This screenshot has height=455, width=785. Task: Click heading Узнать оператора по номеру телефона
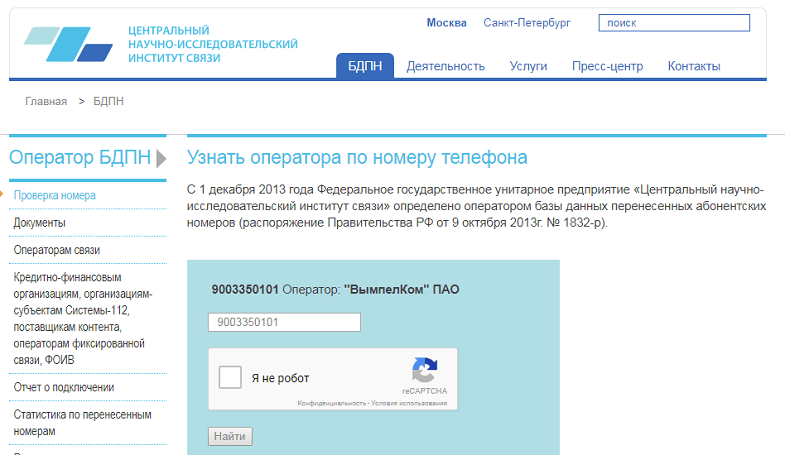click(357, 158)
